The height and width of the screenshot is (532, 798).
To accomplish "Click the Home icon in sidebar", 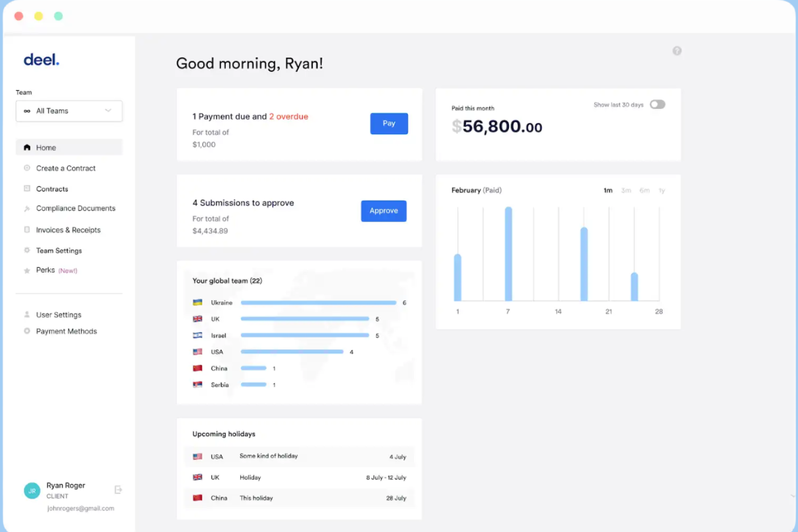I will [x=27, y=148].
